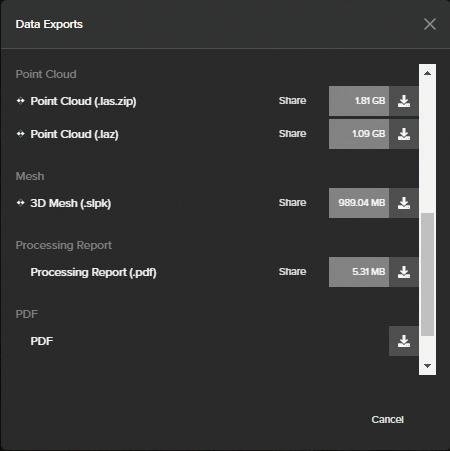Share the Processing Report (.pdf)

tap(292, 272)
